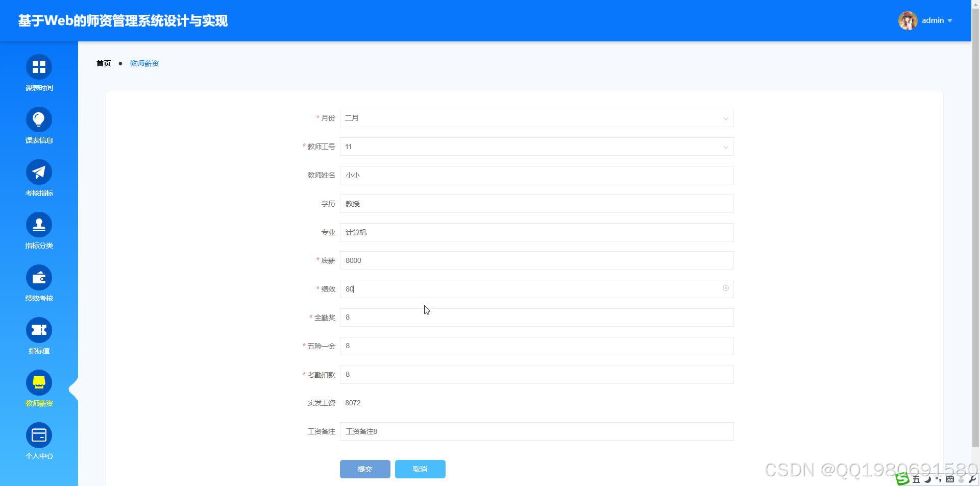Screen dimensions: 980x486
Task: Open 绩效考核 wallet icon
Action: (x=39, y=277)
